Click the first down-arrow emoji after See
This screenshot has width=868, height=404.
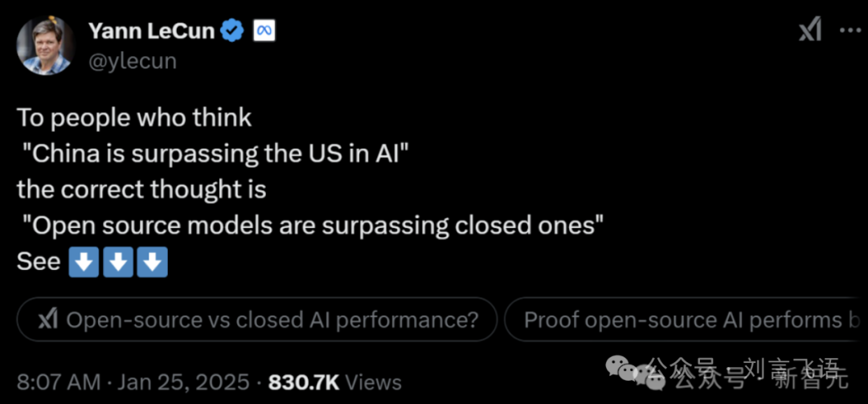pyautogui.click(x=84, y=263)
